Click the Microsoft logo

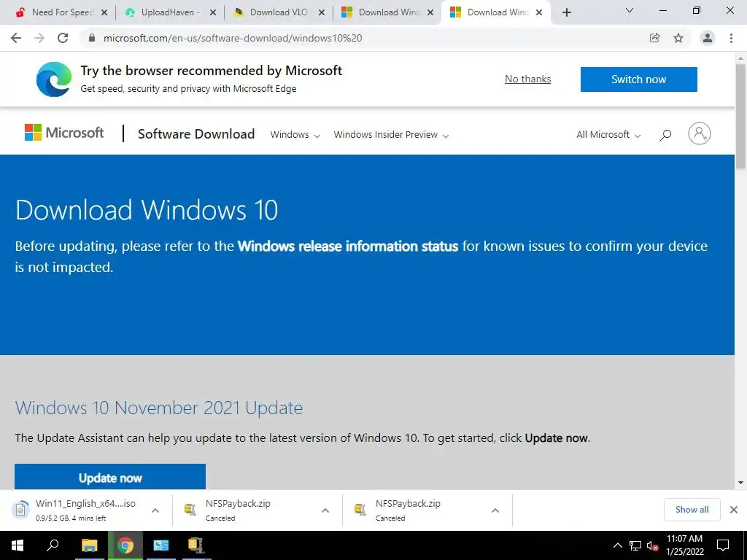[x=64, y=133]
